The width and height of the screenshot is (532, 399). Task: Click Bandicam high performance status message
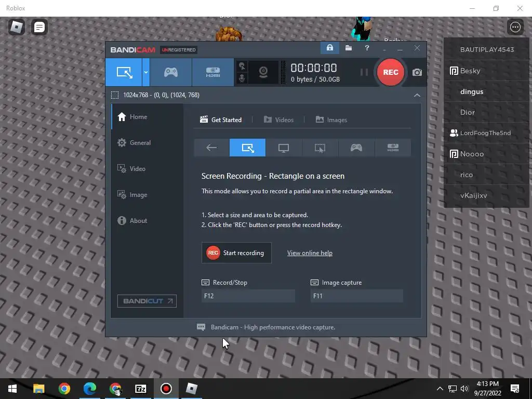(x=273, y=327)
